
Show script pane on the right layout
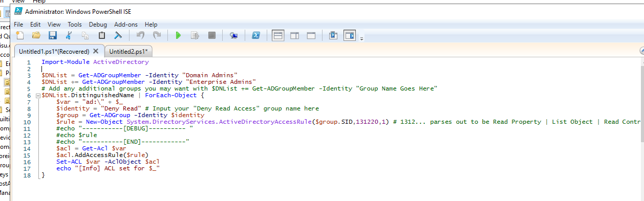294,35
